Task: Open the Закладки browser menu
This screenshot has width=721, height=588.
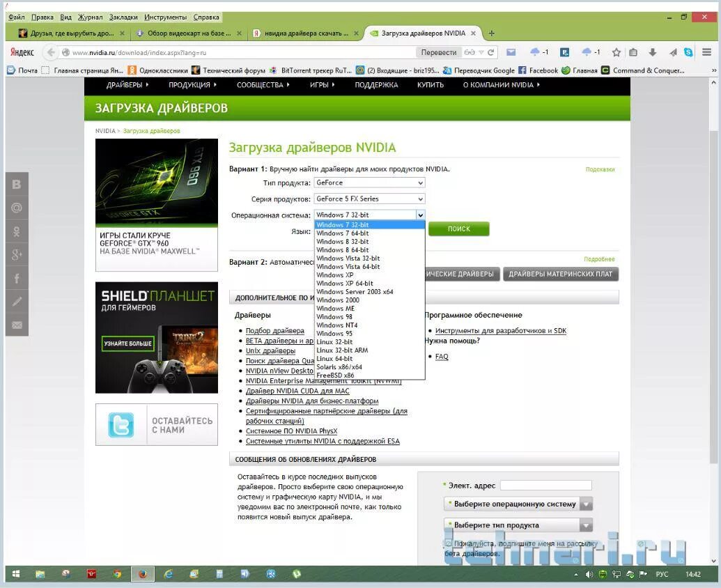Action: pyautogui.click(x=123, y=17)
